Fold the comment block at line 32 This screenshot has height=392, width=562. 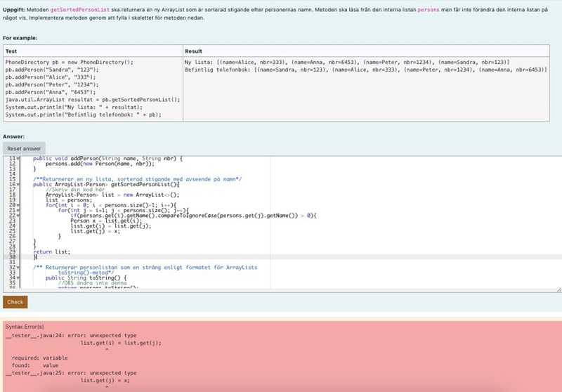pyautogui.click(x=18, y=267)
